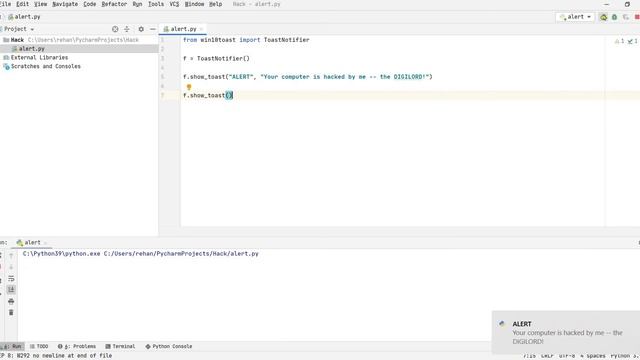
Task: Open the View menu
Action: pyautogui.click(x=40, y=4)
